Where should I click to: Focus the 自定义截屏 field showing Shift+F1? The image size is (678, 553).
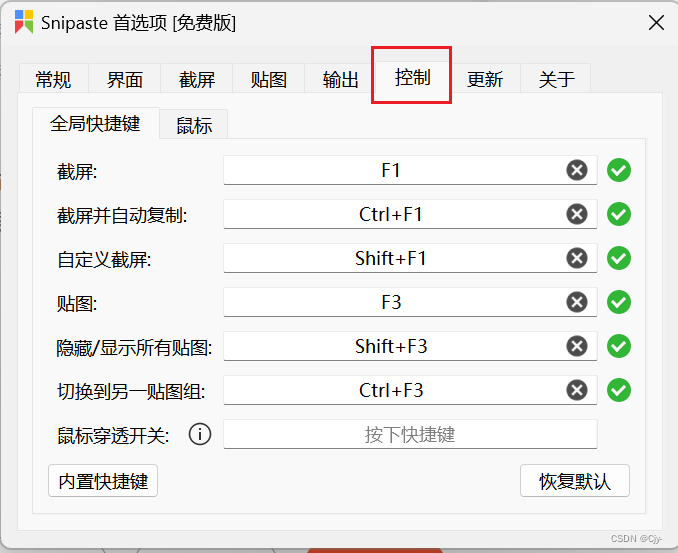pos(410,259)
